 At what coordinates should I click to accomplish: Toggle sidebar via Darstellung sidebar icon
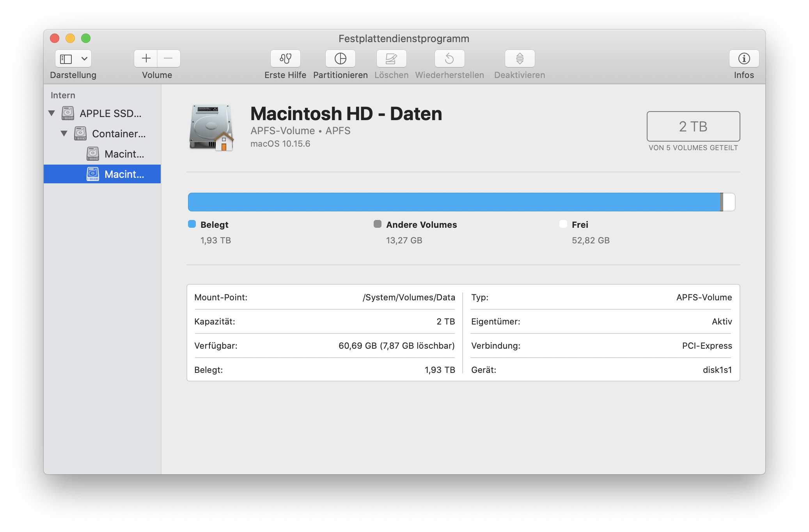tap(66, 59)
